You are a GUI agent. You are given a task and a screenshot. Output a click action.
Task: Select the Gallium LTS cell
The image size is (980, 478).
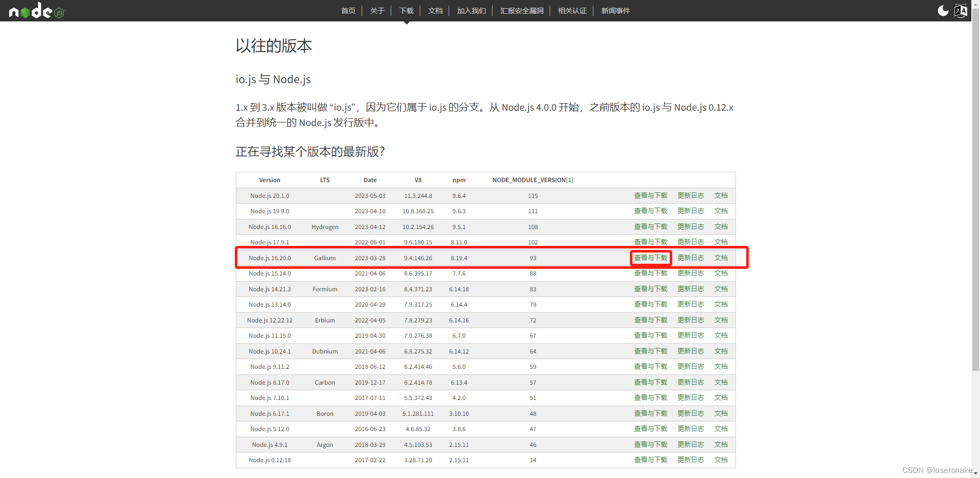325,258
